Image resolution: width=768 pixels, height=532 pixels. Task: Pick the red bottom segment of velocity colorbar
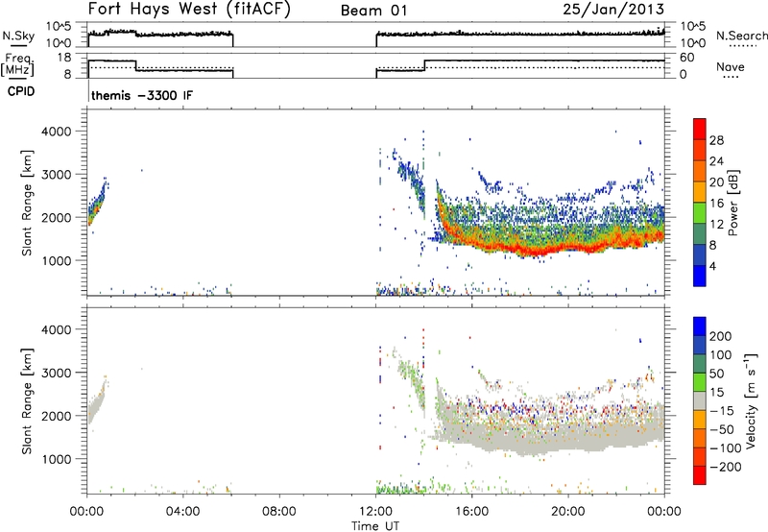tap(700, 475)
